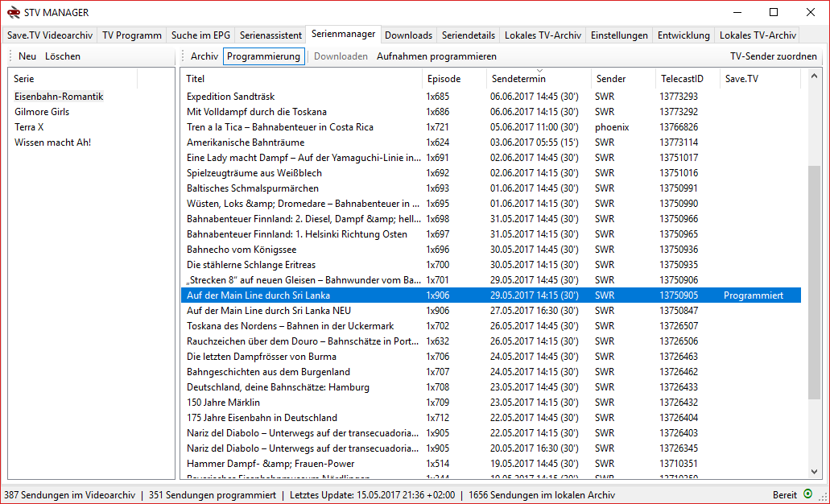Click the Löschen button

tap(63, 56)
